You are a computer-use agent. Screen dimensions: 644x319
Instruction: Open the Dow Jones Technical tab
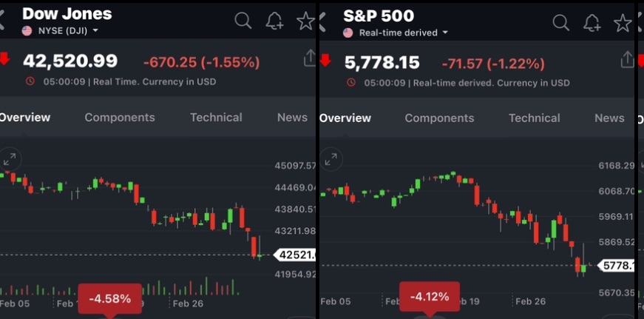click(216, 117)
